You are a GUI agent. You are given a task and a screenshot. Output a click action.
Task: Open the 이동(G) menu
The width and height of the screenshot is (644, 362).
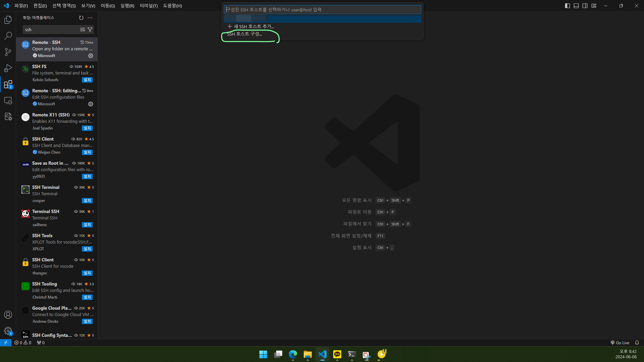click(108, 6)
